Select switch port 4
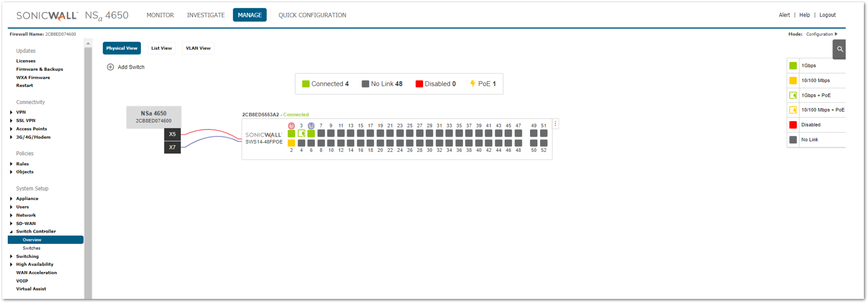 click(301, 143)
